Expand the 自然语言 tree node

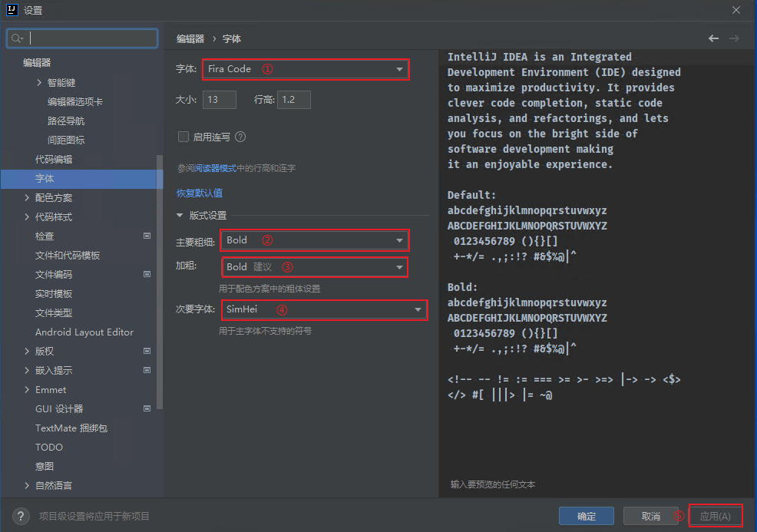tap(27, 485)
